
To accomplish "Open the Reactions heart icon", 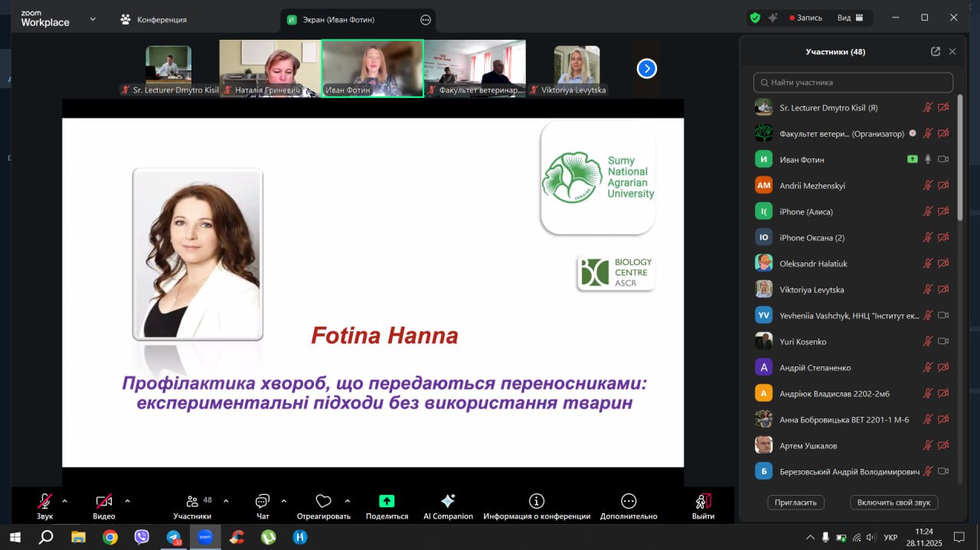I will [x=323, y=502].
